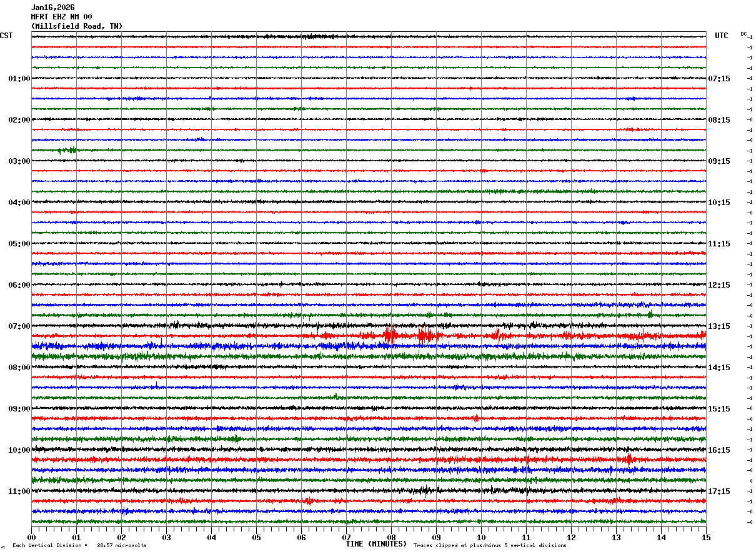The image size is (756, 554).
Task: Select the 10:00 CST time label
Action: [x=19, y=450]
